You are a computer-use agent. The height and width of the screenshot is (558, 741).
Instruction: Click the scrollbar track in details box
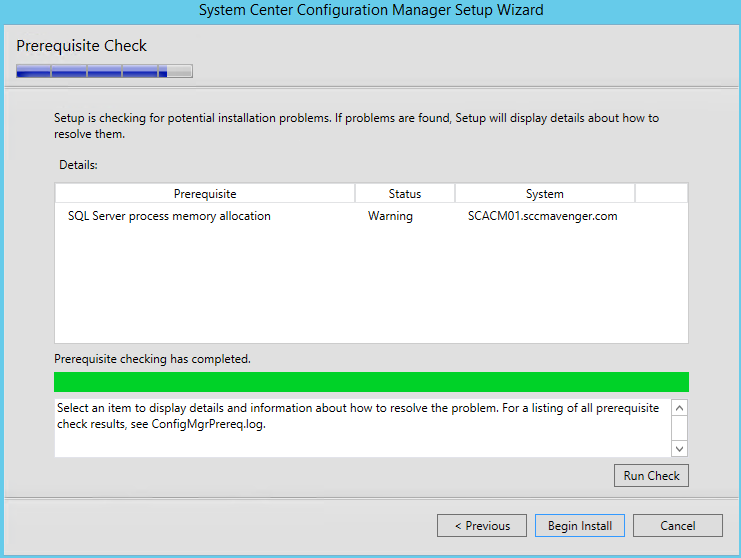(x=680, y=429)
